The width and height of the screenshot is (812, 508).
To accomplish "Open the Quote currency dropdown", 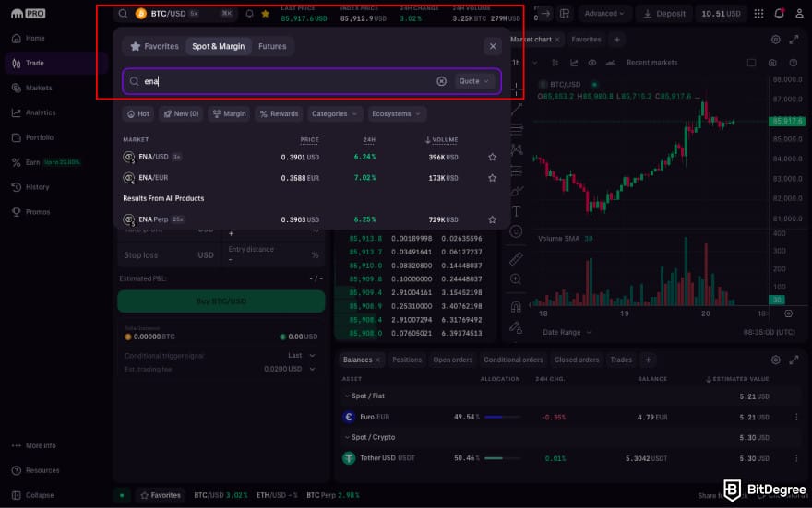I will coord(474,81).
